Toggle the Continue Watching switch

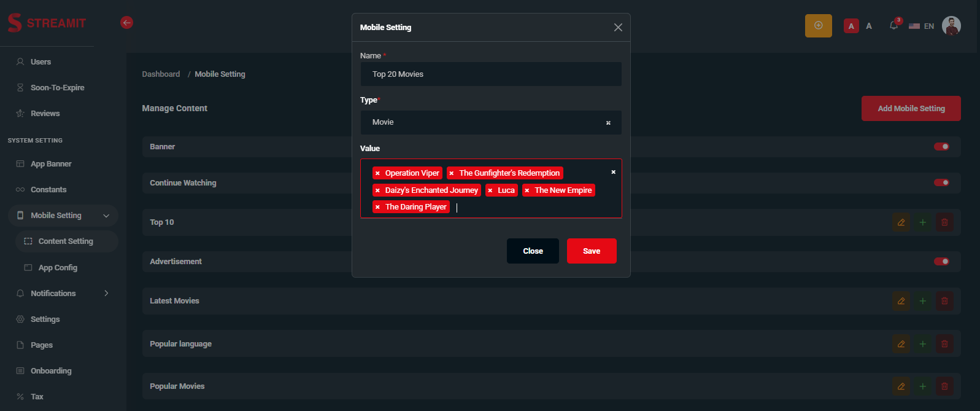tap(941, 182)
